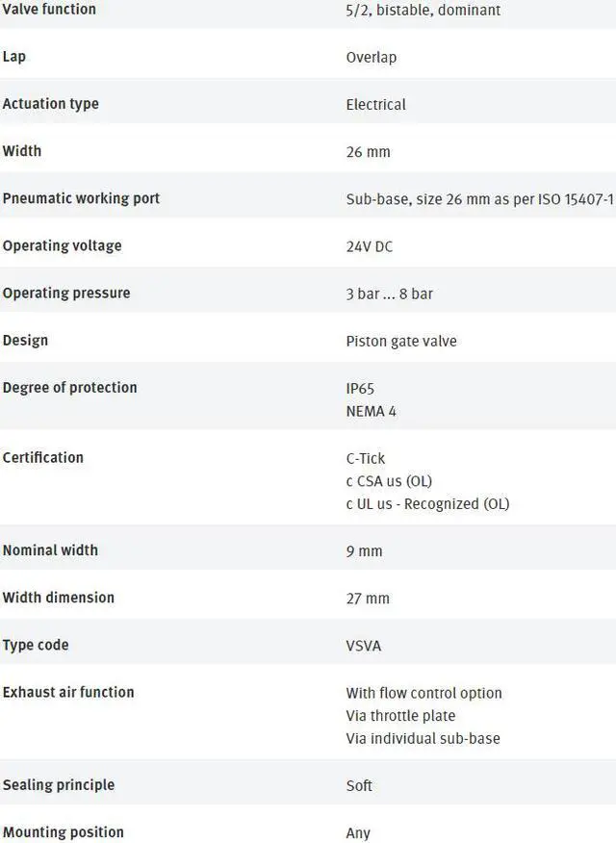Select the ISO 15407-1 sub-base text

[x=479, y=199]
